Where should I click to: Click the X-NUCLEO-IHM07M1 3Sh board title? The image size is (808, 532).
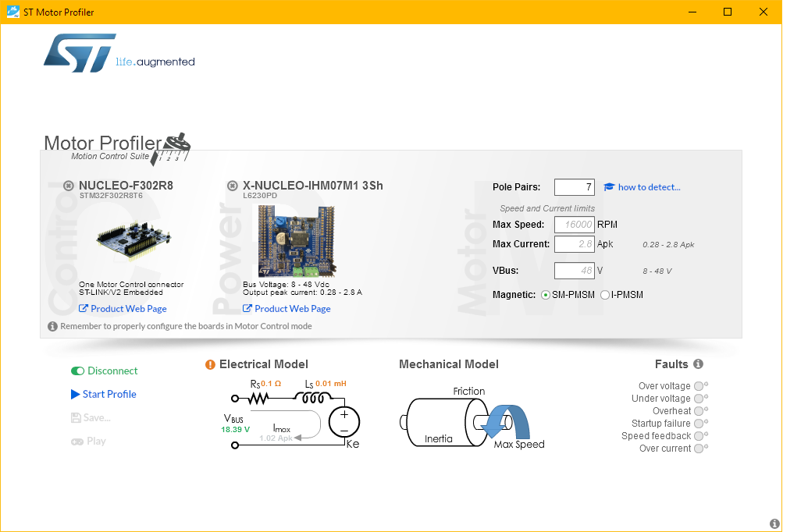tap(313, 186)
